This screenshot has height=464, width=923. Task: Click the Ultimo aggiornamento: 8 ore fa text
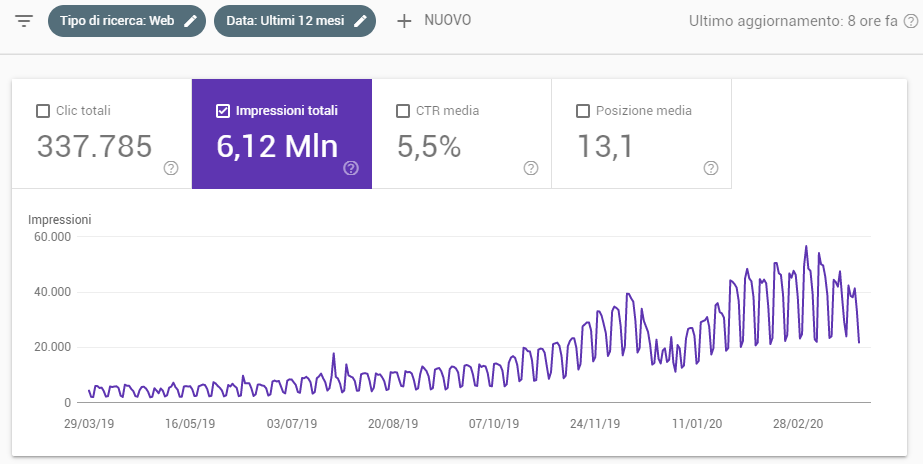[x=793, y=21]
